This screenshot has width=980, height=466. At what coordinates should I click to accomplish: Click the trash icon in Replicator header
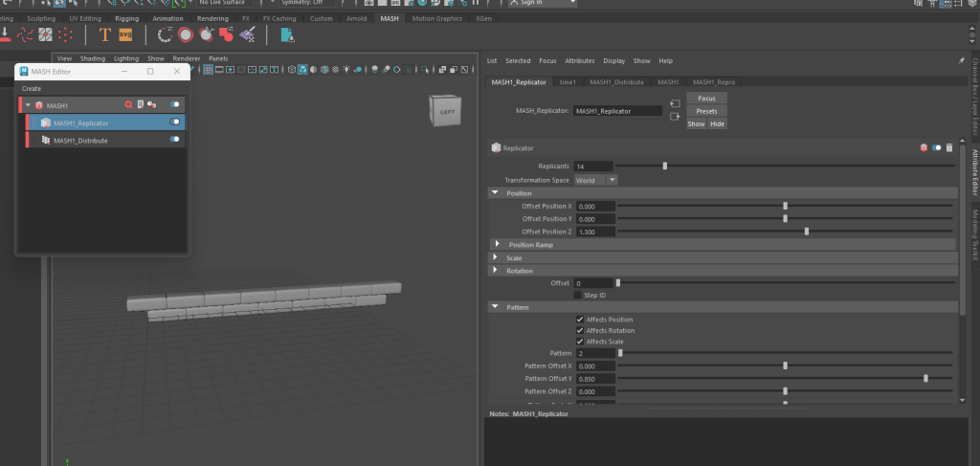point(948,148)
